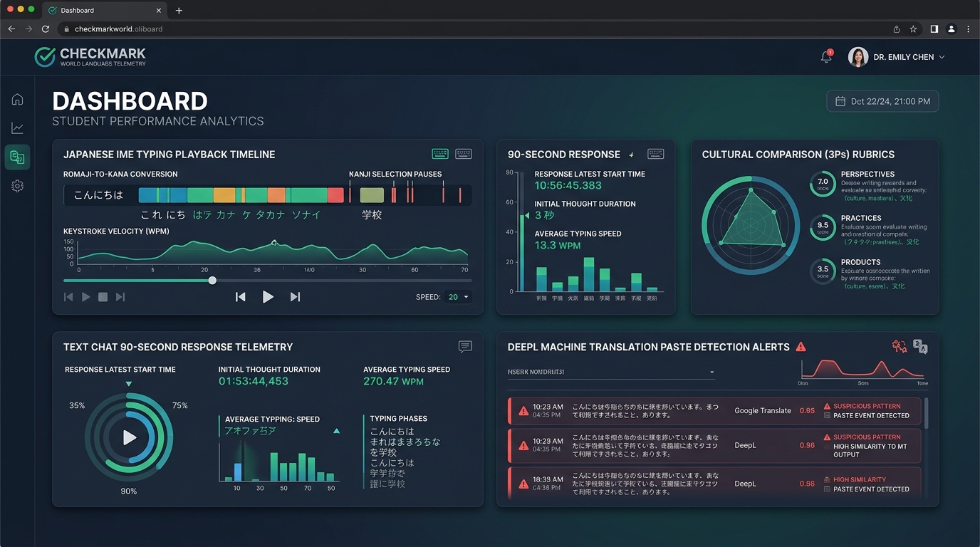Click the red warning triangle beside DeepL alerts title
The image size is (980, 547).
point(801,347)
